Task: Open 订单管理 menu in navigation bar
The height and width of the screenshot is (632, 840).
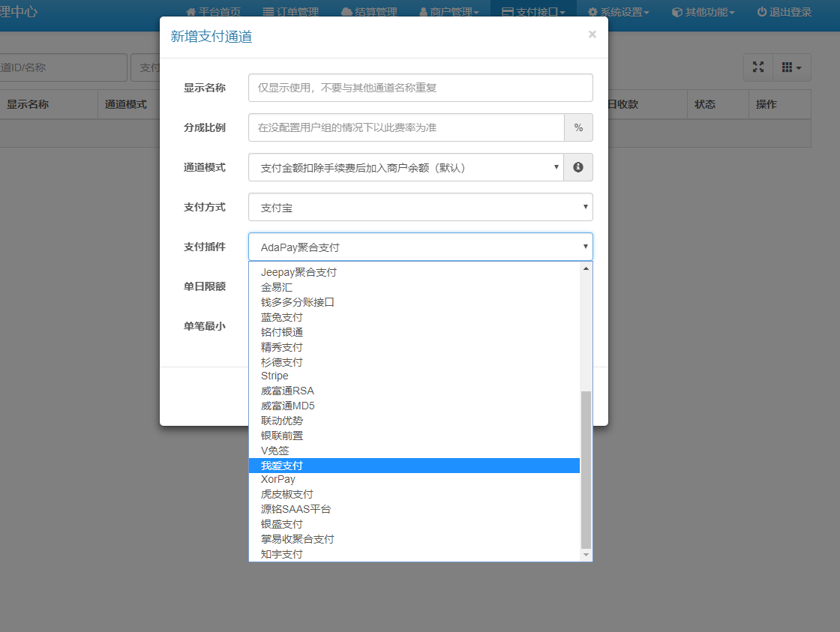Action: (291, 12)
